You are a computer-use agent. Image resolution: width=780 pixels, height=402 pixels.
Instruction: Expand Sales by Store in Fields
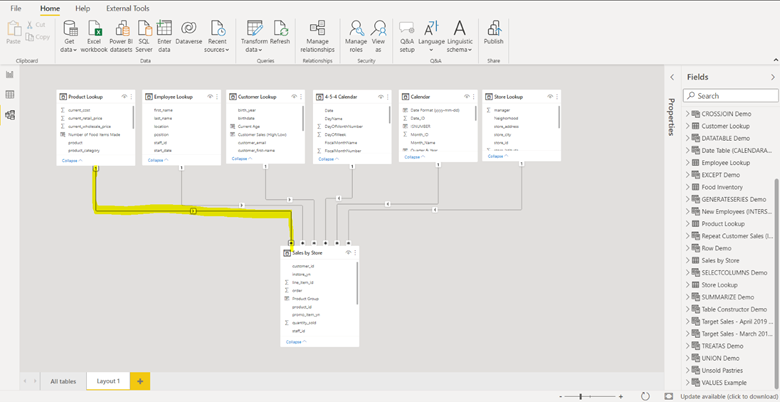click(x=688, y=260)
